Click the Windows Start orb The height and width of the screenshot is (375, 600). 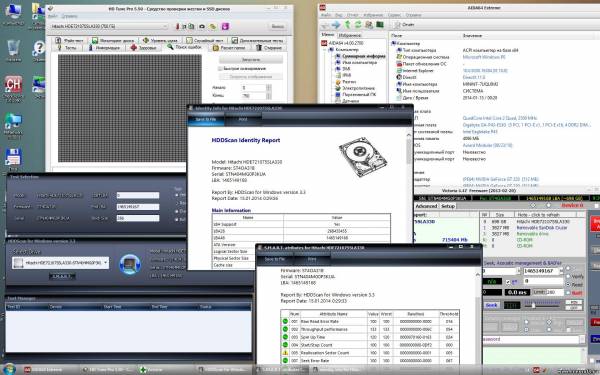9,369
